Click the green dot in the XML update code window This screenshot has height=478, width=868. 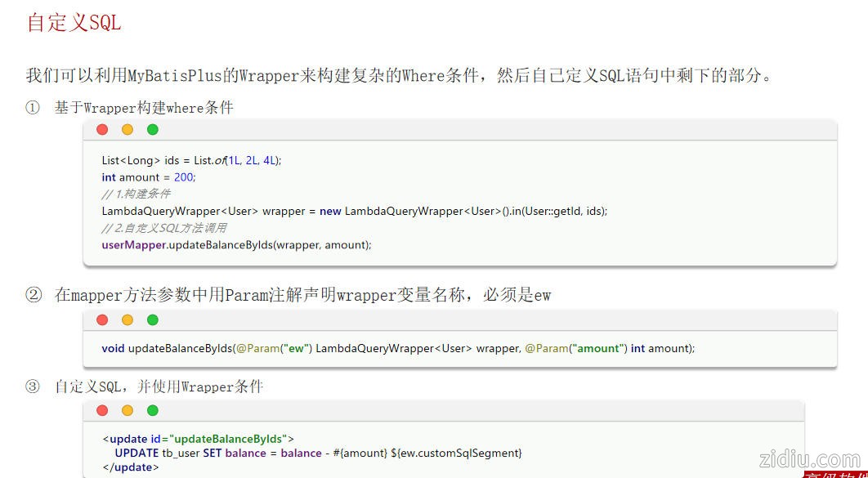153,411
